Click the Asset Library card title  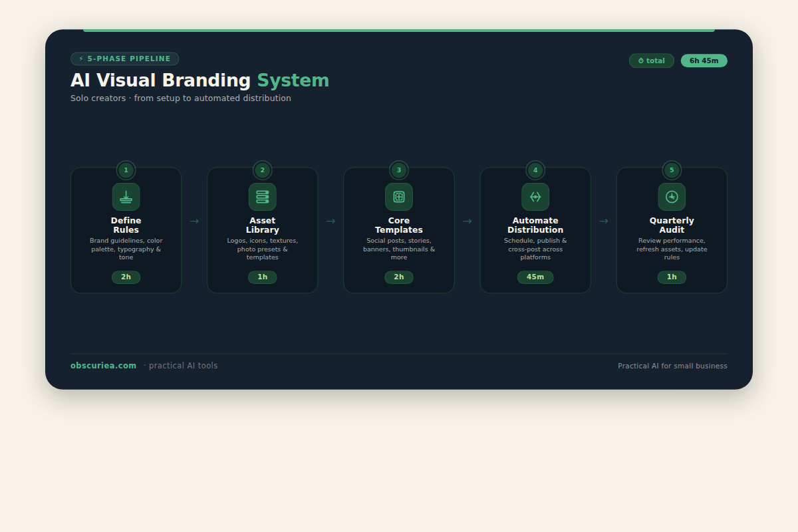tap(263, 225)
